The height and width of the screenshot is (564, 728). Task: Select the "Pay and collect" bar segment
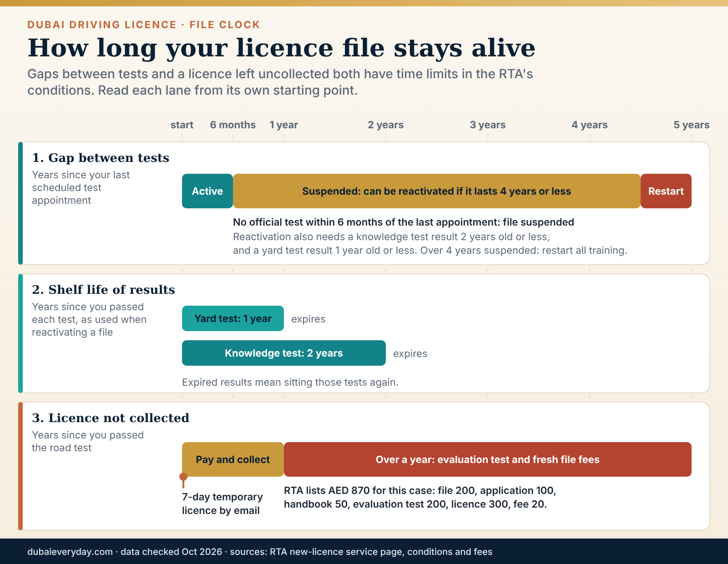(233, 459)
